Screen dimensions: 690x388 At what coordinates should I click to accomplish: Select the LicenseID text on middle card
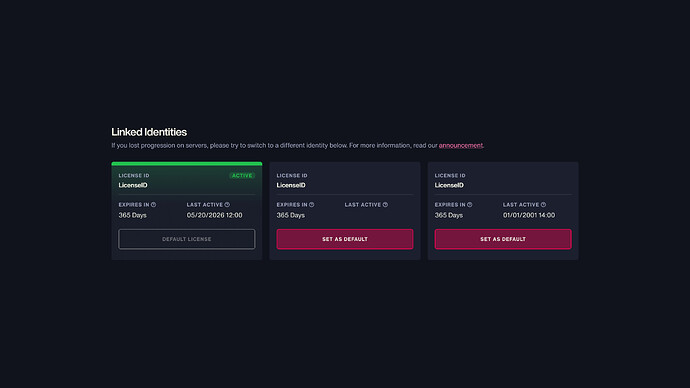click(x=291, y=185)
